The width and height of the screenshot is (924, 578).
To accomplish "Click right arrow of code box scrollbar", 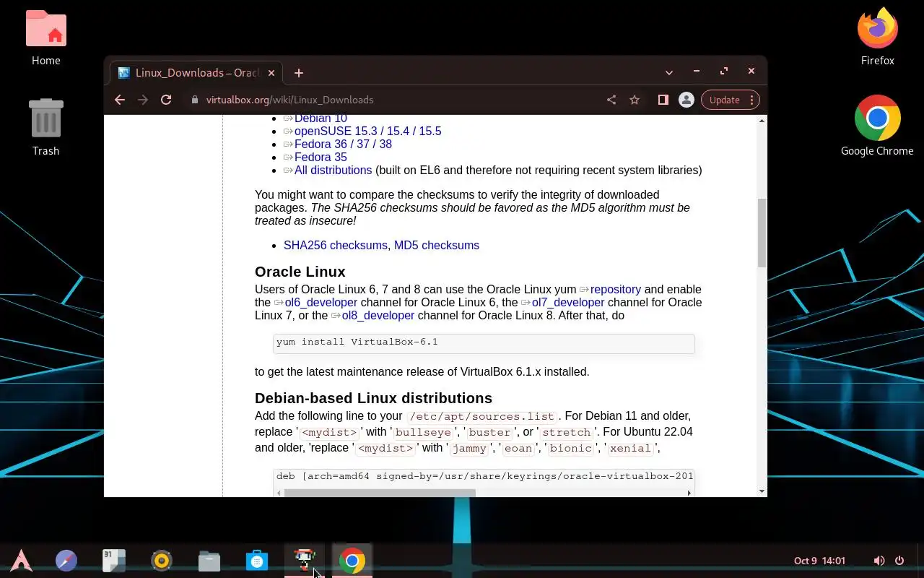I will click(x=689, y=493).
